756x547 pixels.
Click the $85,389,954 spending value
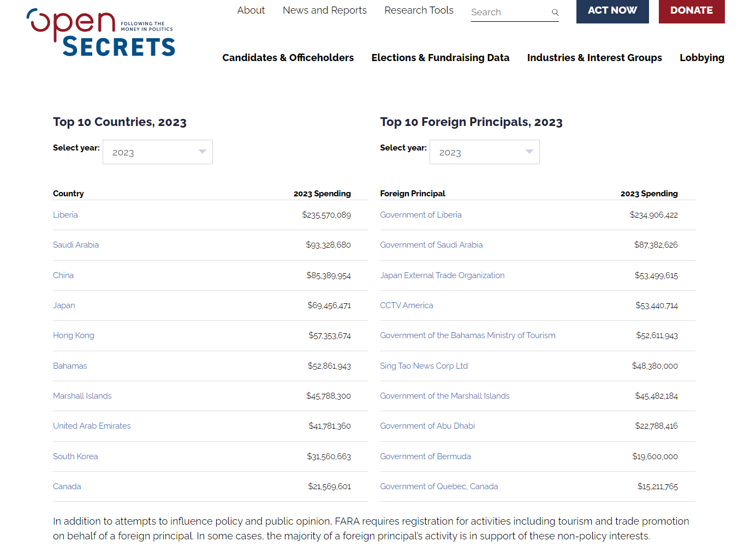pos(329,275)
